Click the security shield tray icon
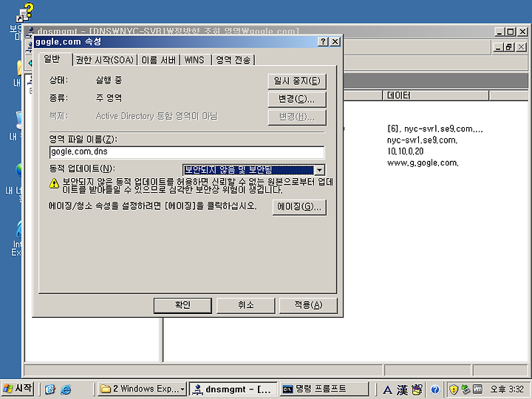Viewport: 532px width, 399px height. [x=454, y=389]
